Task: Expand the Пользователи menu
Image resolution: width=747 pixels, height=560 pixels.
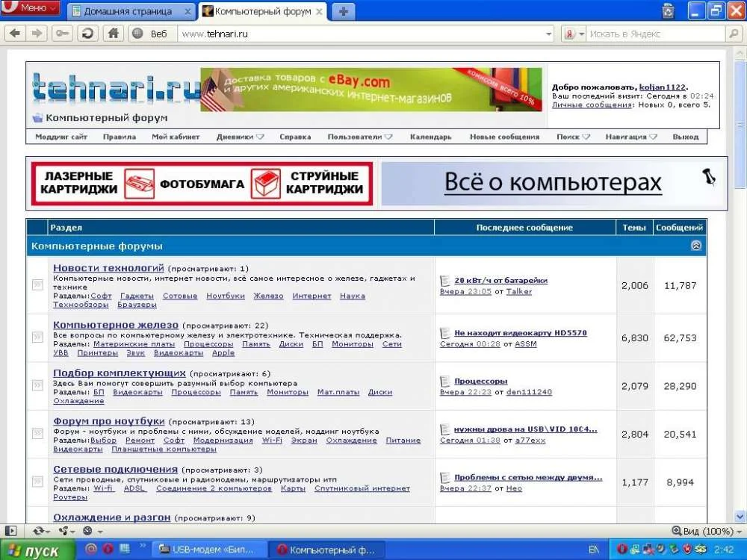Action: 360,137
